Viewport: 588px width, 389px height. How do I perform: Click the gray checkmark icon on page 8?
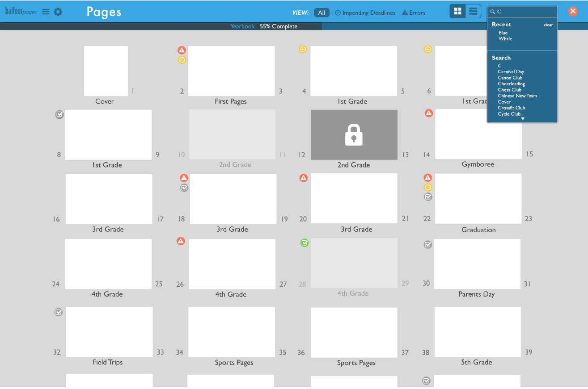59,114
